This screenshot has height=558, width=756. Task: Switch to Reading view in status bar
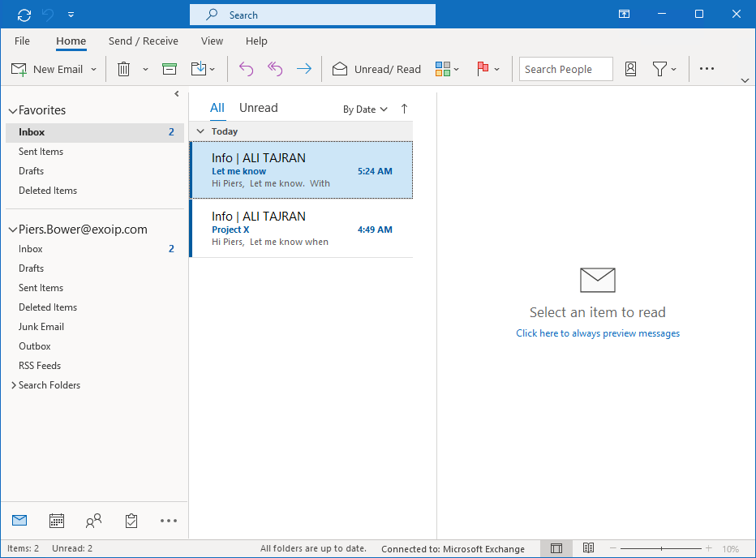tap(588, 548)
